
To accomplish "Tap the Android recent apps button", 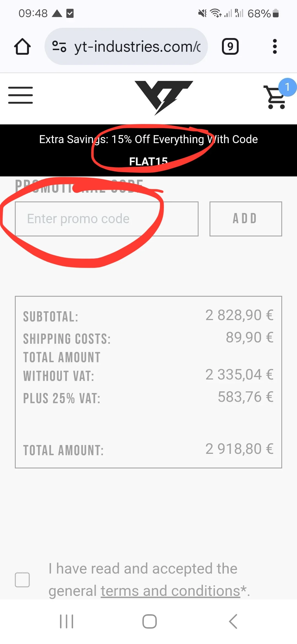I will 67,621.
